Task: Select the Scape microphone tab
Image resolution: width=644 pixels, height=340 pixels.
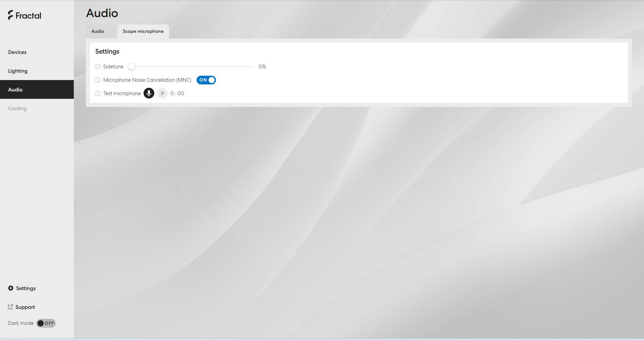Action: point(143,31)
